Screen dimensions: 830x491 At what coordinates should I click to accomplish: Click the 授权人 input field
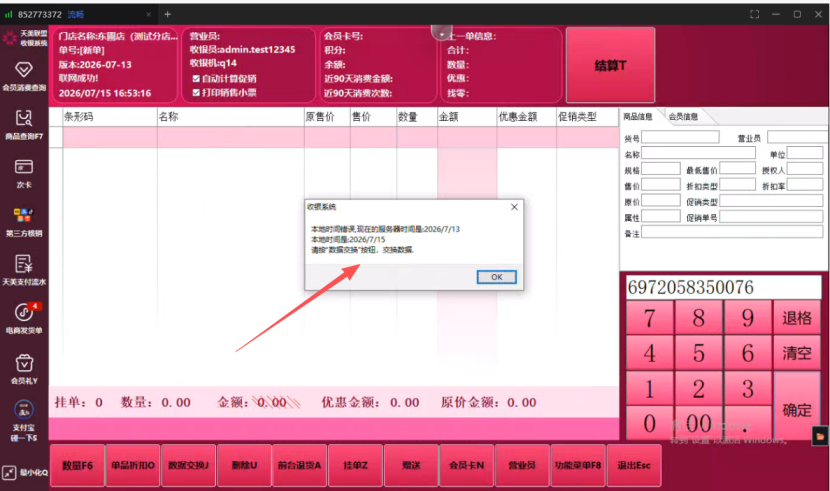coord(805,169)
